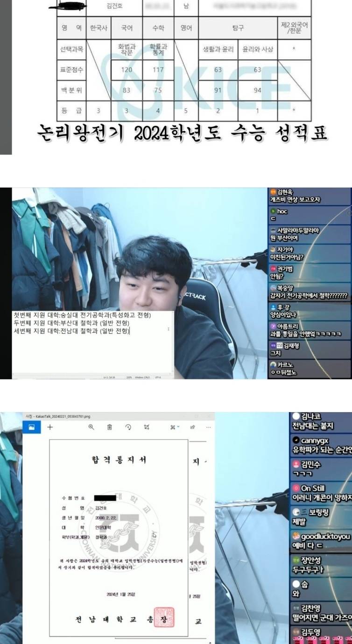Viewport: 352px width, 644px height.
Task: Open the Edit & Create dropdown in Photos
Action: [175, 427]
